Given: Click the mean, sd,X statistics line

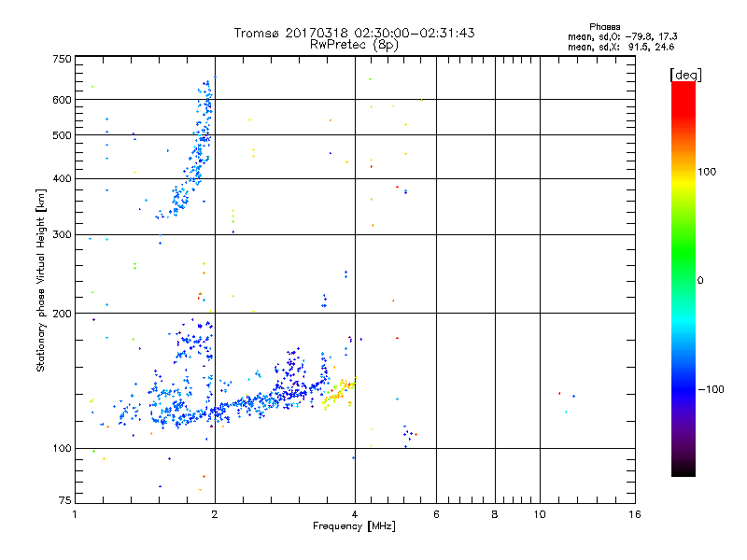Looking at the screenshot, I should click(621, 46).
